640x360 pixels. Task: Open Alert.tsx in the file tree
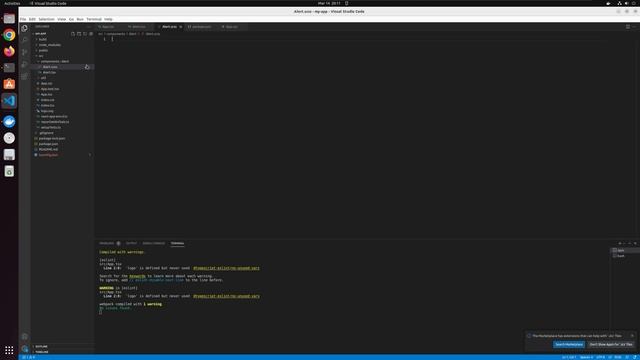point(49,73)
